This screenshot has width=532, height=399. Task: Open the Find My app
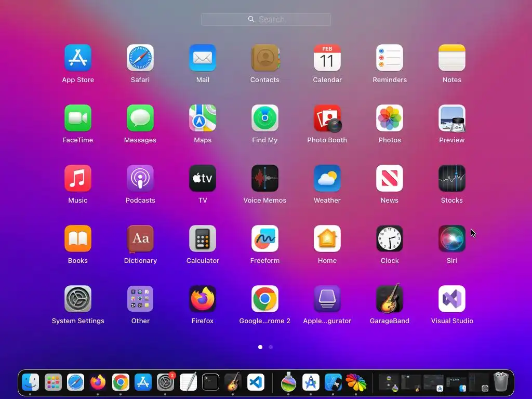coord(265,118)
